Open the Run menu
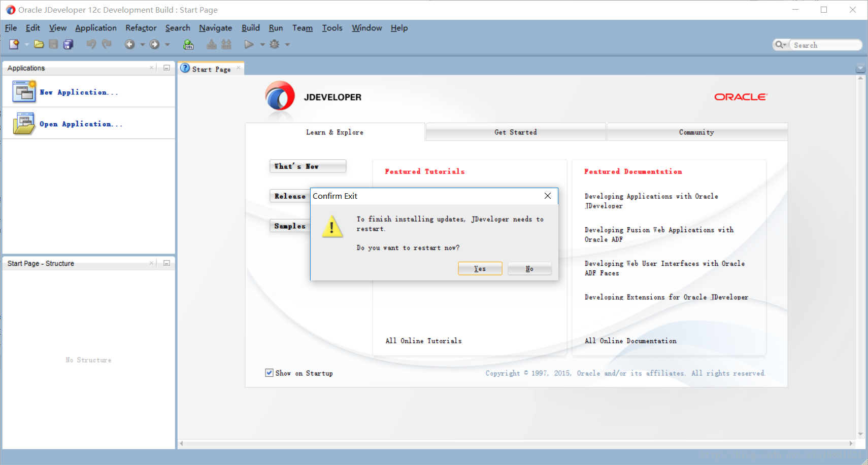Viewport: 868px width, 465px height. [276, 28]
